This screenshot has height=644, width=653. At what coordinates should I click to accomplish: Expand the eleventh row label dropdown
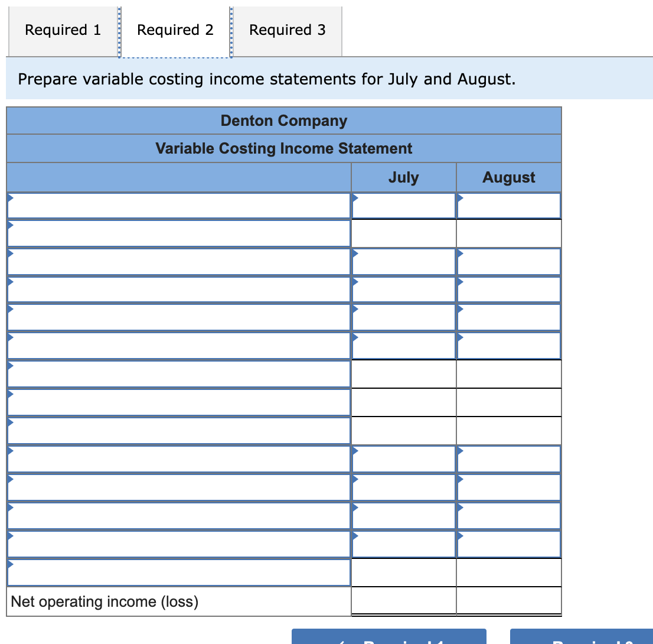[179, 487]
